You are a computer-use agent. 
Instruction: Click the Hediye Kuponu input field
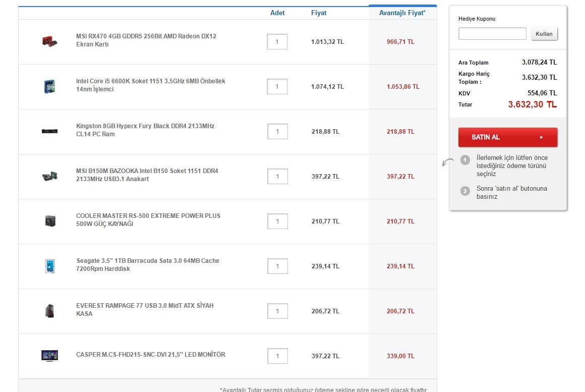point(492,34)
